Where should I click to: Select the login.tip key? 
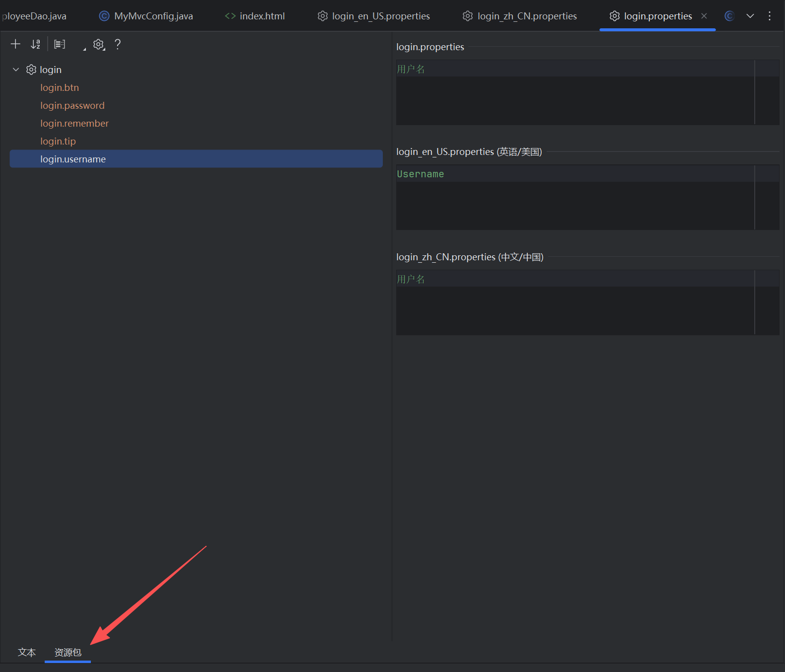[x=58, y=141]
